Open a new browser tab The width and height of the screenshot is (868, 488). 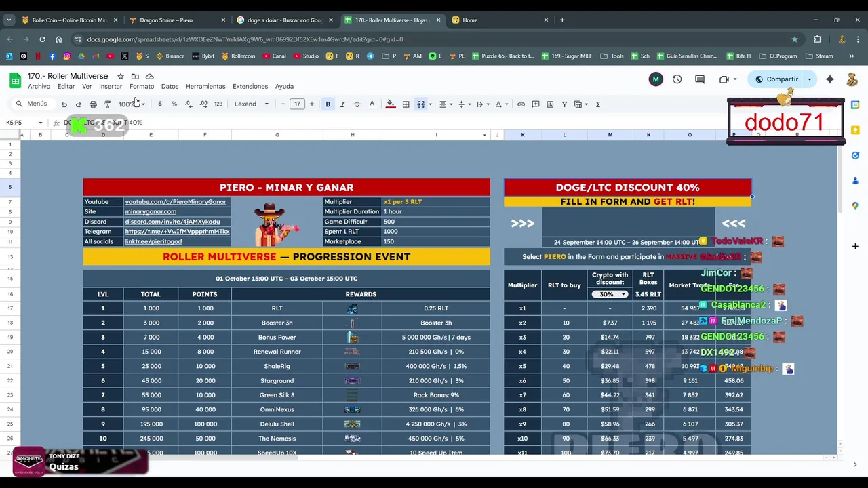562,20
